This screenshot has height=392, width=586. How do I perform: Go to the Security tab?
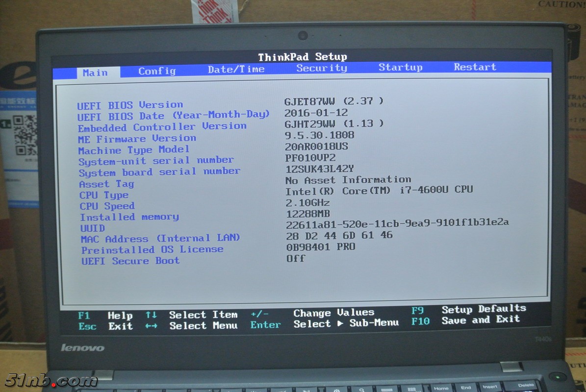pos(321,68)
